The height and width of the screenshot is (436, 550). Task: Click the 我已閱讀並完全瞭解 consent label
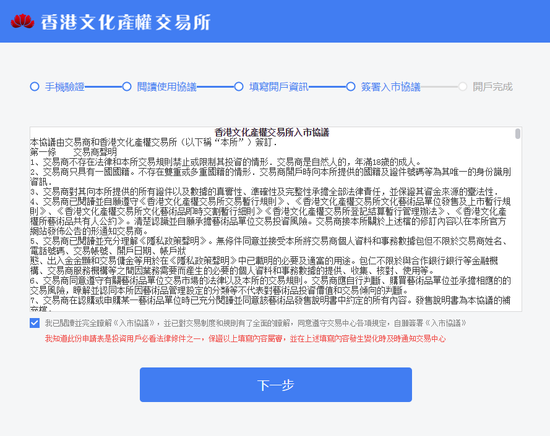click(x=255, y=323)
